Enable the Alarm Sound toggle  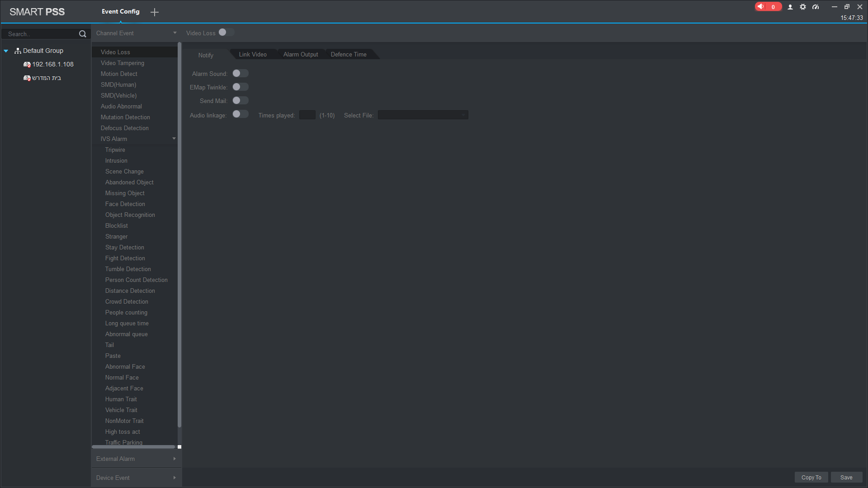pyautogui.click(x=241, y=74)
